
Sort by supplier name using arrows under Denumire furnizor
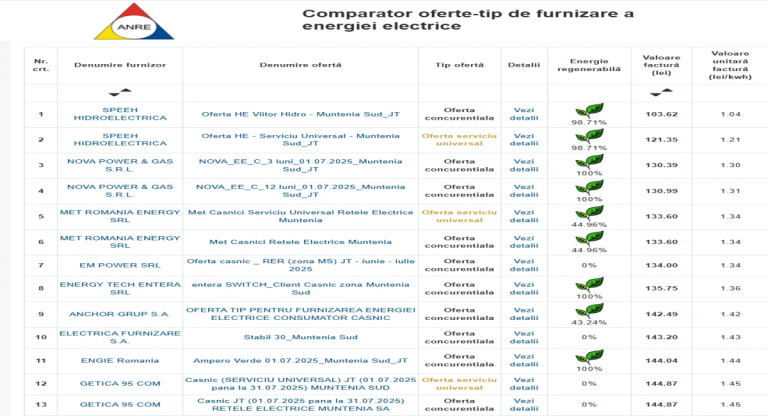pos(120,92)
